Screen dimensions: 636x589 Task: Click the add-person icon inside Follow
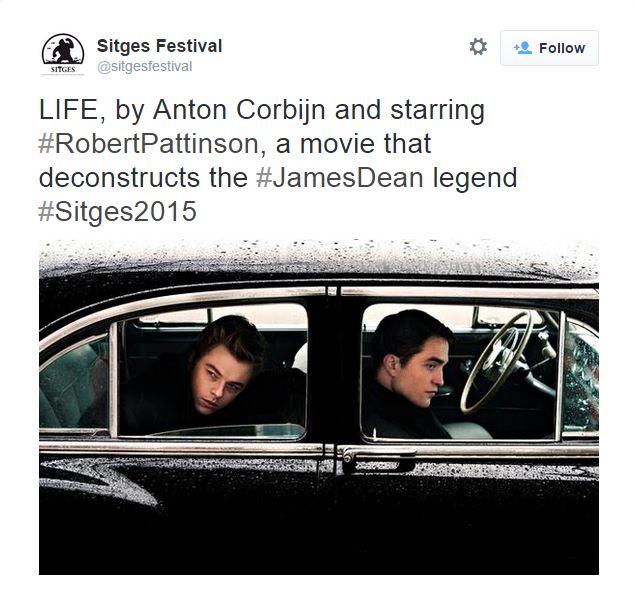tap(522, 48)
